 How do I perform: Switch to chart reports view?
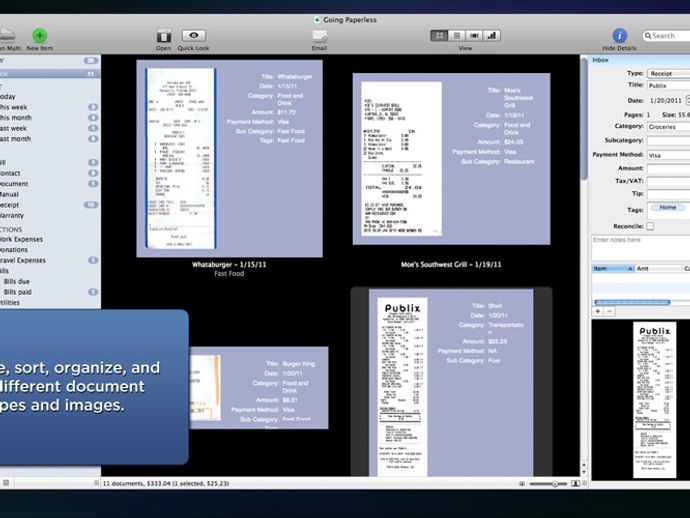click(x=492, y=36)
